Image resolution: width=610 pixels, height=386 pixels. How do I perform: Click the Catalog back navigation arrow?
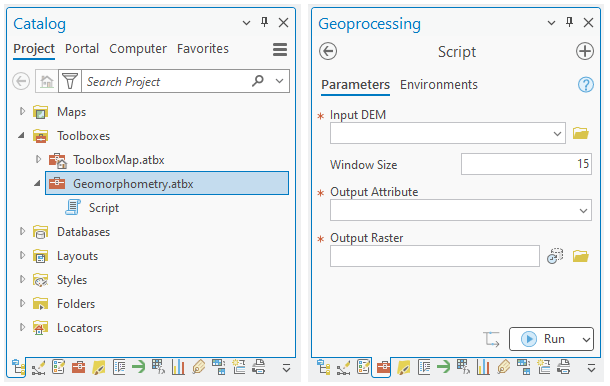coord(21,81)
